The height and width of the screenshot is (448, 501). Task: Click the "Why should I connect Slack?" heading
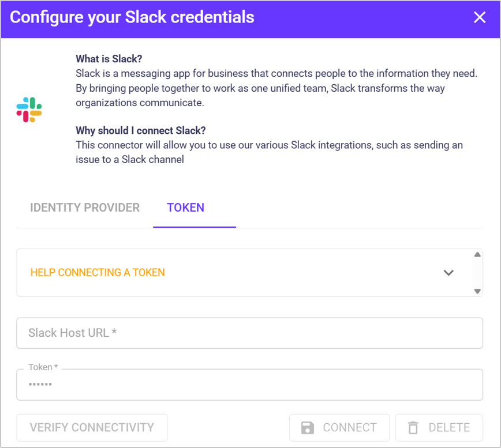(x=141, y=130)
